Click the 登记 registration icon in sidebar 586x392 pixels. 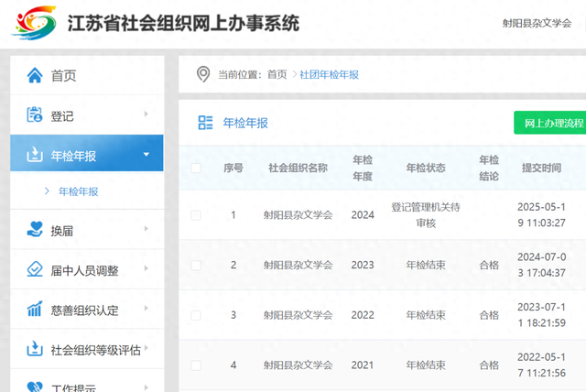[35, 114]
